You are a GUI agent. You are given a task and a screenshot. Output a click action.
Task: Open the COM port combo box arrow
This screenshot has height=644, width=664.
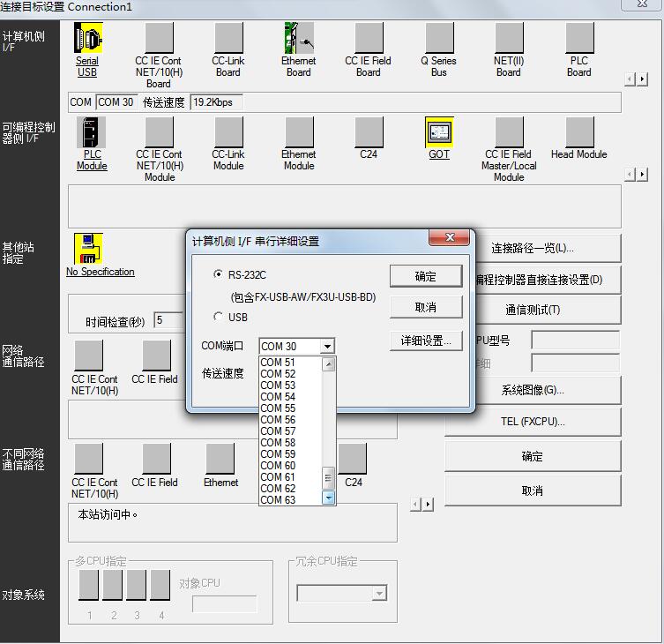tap(327, 347)
